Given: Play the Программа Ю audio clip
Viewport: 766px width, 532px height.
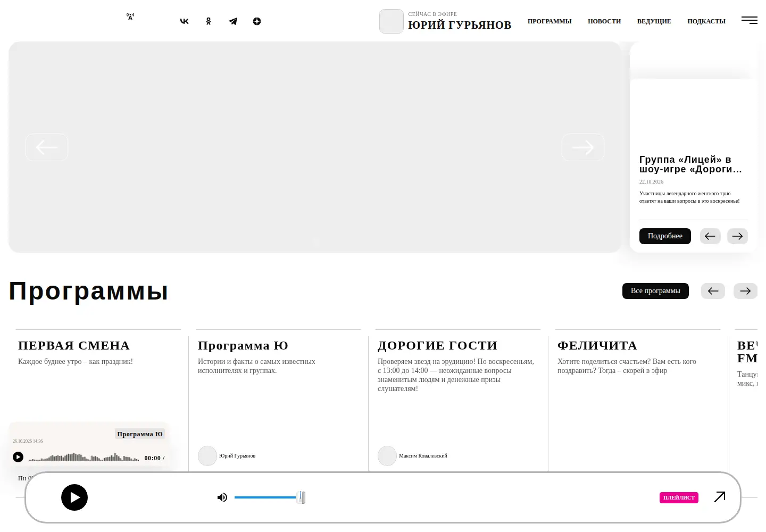Looking at the screenshot, I should coord(18,457).
